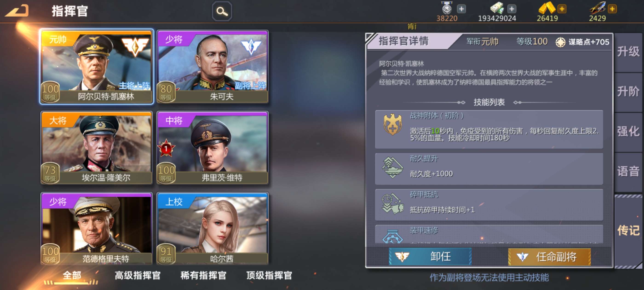Add cash using the plus icon

click(512, 9)
